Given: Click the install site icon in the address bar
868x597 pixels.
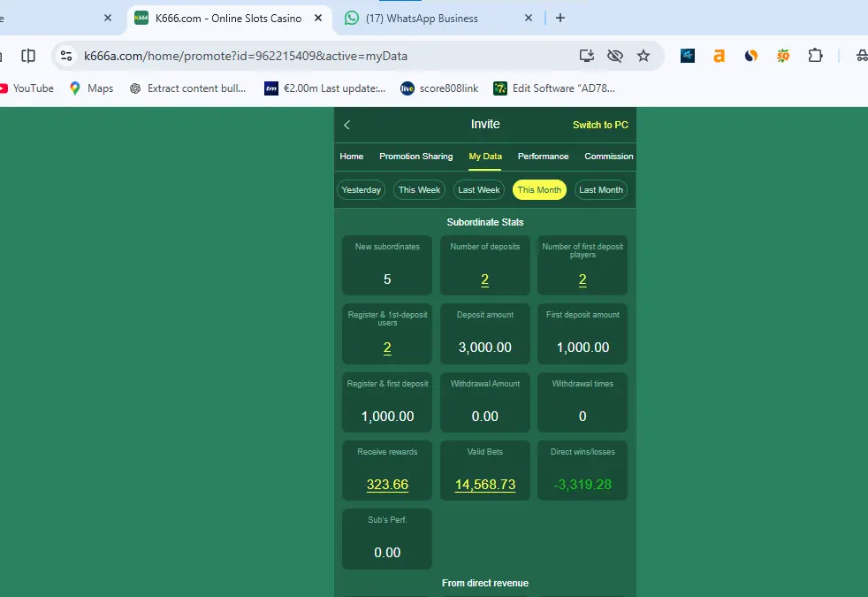Looking at the screenshot, I should (x=586, y=55).
